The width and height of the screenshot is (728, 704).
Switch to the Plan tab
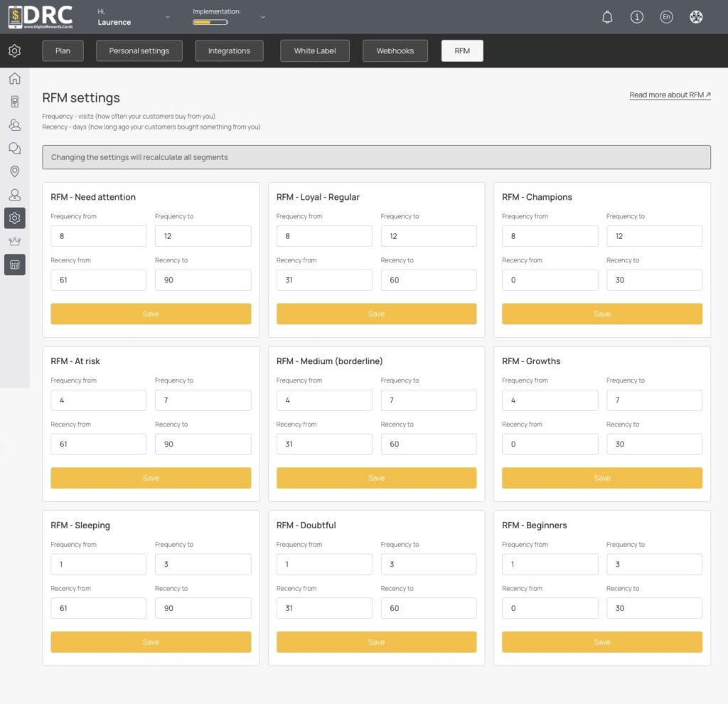click(63, 50)
